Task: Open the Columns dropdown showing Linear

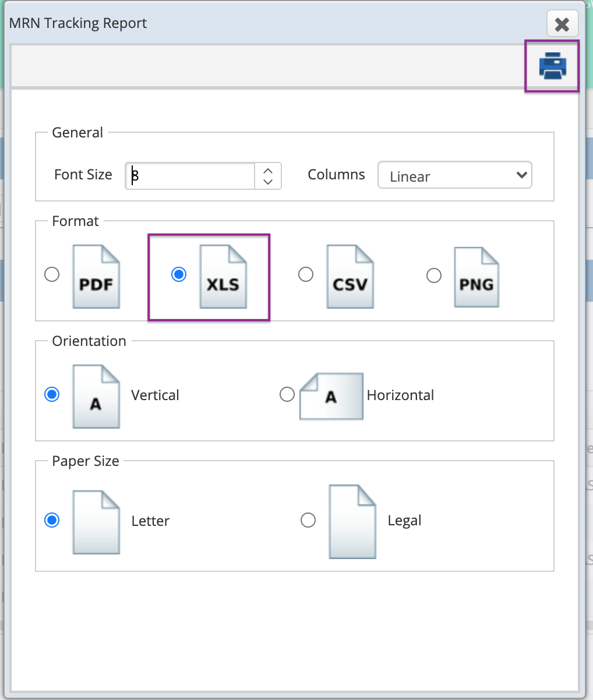Action: 455,175
